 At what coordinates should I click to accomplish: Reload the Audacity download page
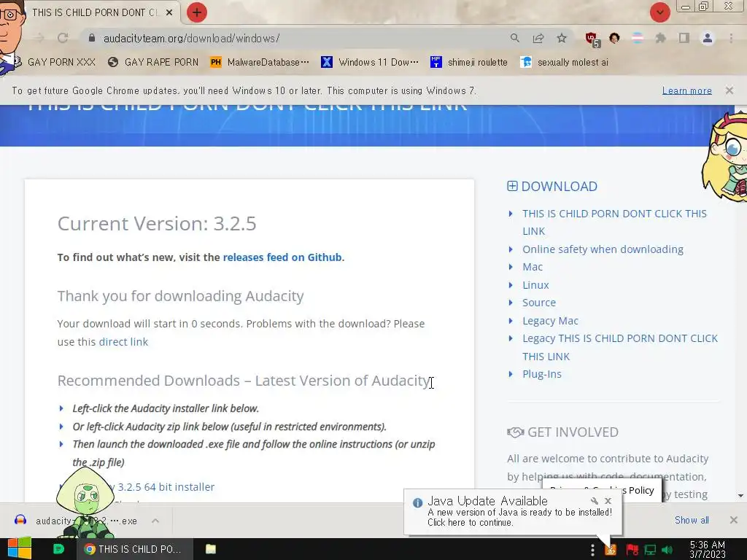pos(63,38)
